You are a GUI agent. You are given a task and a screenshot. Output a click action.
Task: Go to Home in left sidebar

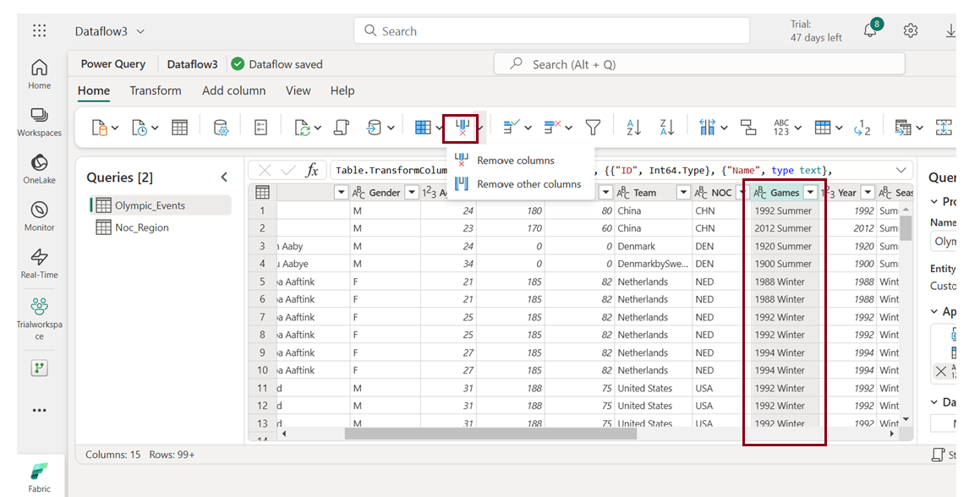(40, 74)
